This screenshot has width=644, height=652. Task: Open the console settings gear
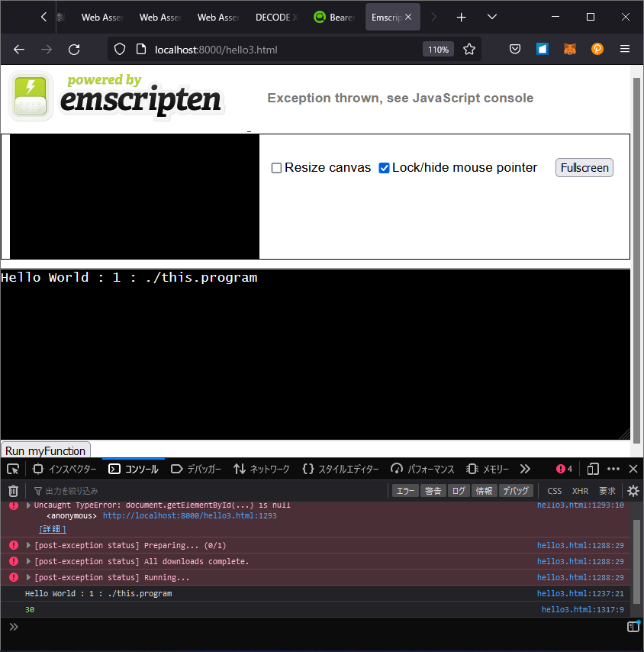(633, 491)
